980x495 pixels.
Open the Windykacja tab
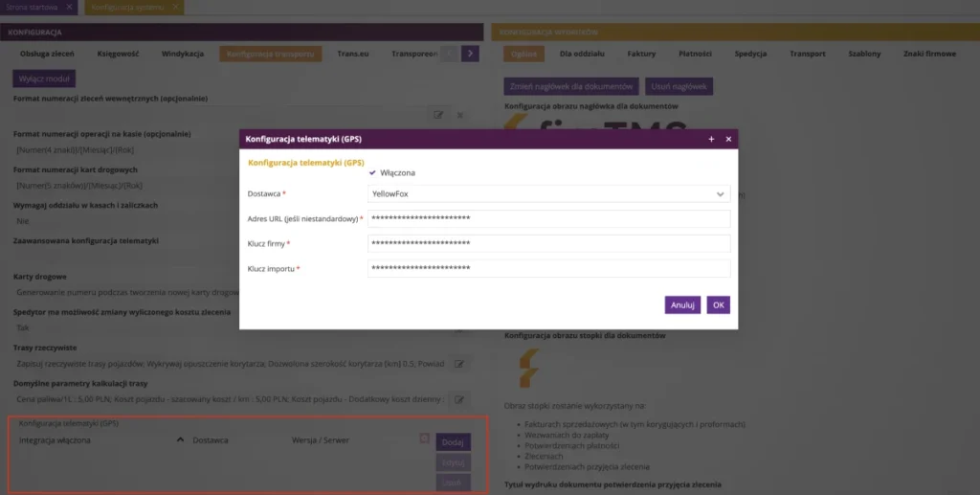coord(183,54)
